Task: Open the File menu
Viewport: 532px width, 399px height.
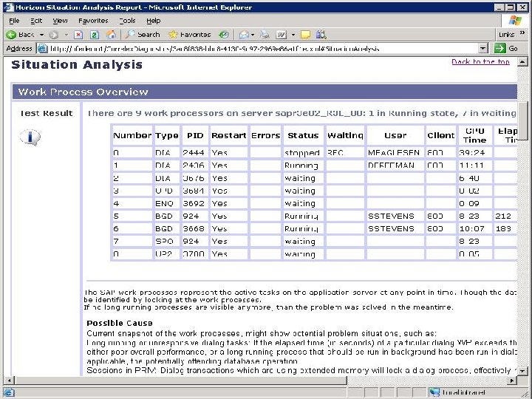Action: click(x=14, y=21)
